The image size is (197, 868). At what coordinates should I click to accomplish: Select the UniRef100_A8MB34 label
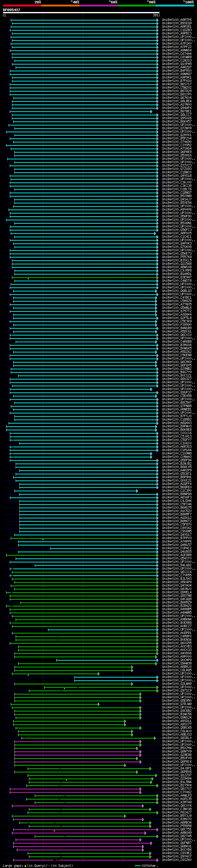[177, 822]
